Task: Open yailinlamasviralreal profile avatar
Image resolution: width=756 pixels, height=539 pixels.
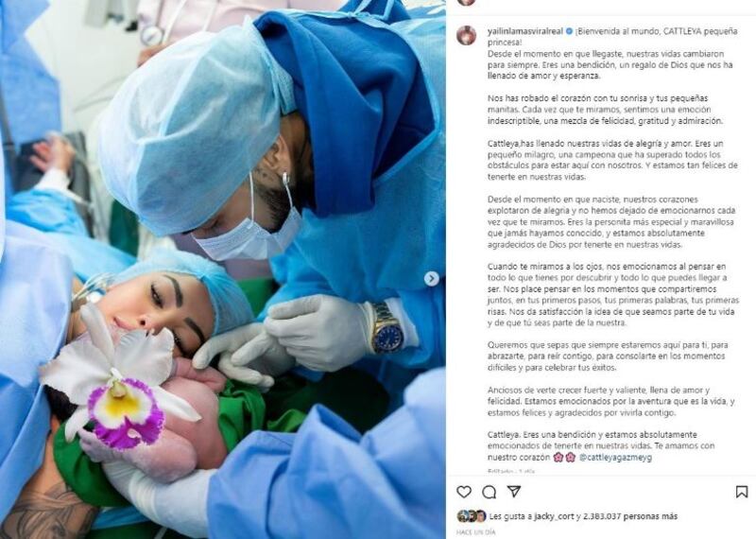Action: (466, 36)
